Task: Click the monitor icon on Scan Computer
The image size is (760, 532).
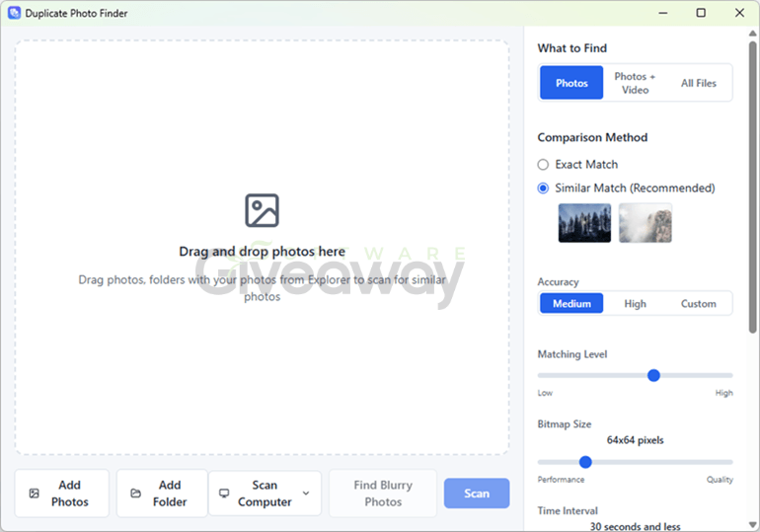Action: [224, 494]
